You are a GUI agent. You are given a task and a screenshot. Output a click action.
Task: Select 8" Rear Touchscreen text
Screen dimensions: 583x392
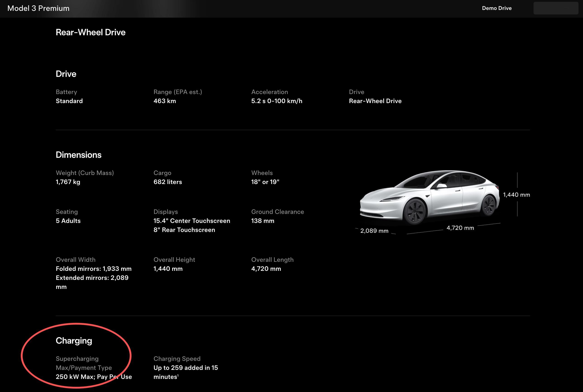pos(184,230)
